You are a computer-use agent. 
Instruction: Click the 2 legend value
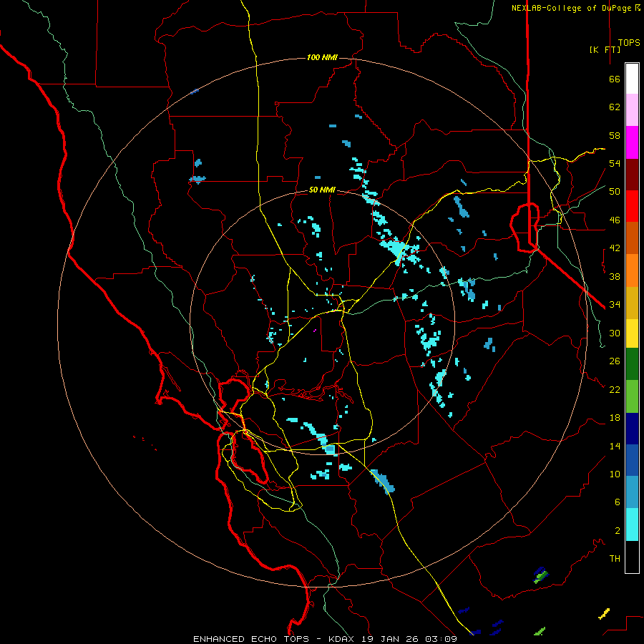[x=618, y=531]
